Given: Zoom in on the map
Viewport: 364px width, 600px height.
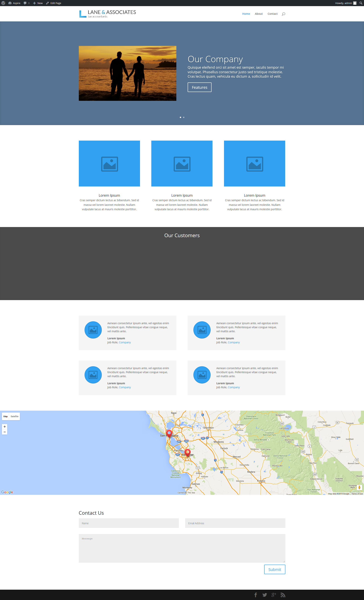Looking at the screenshot, I should pyautogui.click(x=5, y=427).
